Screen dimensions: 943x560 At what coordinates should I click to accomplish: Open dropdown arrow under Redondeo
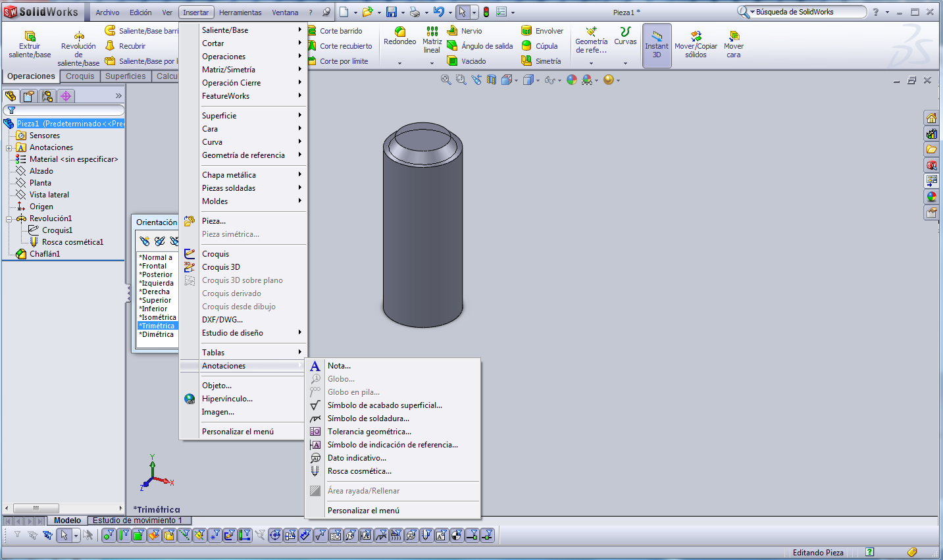coord(399,63)
